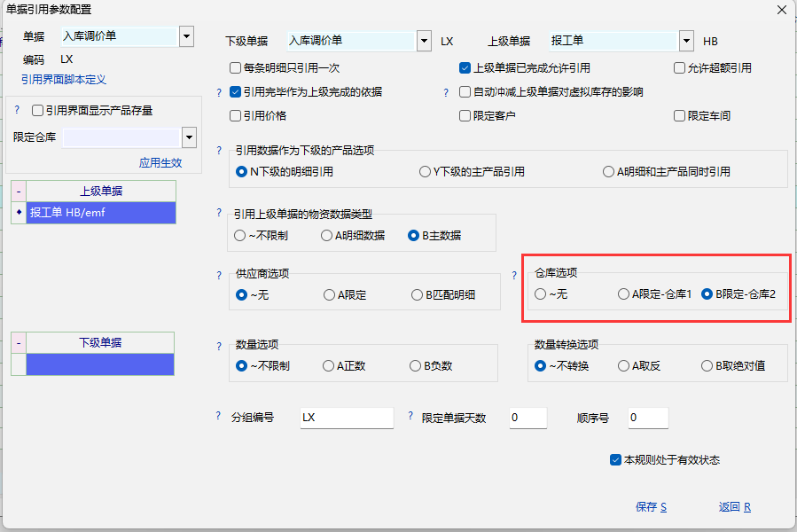Click help icon next to 数量选项
Screen dimensions: 797x532
click(x=220, y=345)
